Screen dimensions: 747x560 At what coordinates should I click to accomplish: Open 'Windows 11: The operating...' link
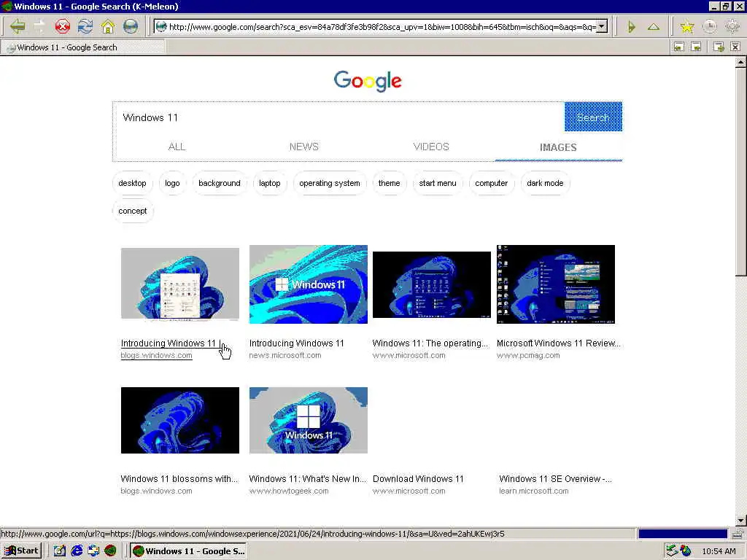[x=430, y=343]
